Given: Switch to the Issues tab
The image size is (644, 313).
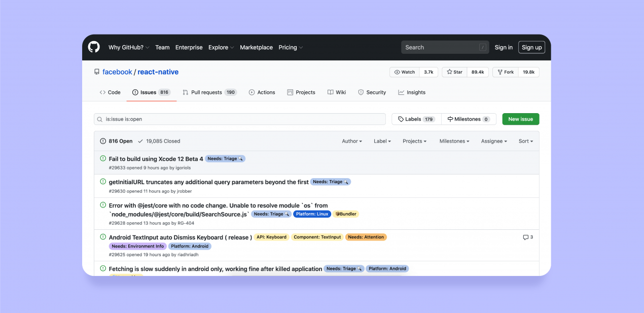Looking at the screenshot, I should pyautogui.click(x=151, y=92).
